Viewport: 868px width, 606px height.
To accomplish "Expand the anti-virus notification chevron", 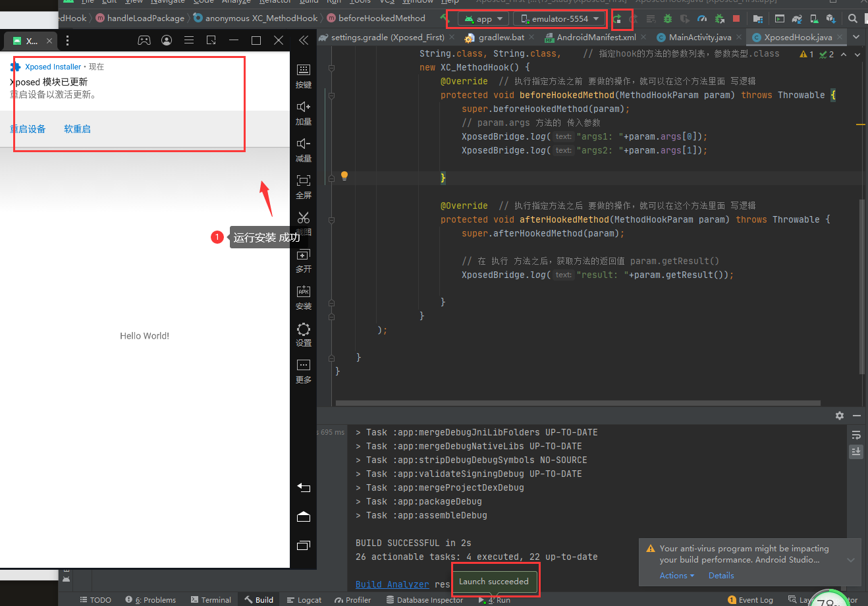I will click(851, 560).
